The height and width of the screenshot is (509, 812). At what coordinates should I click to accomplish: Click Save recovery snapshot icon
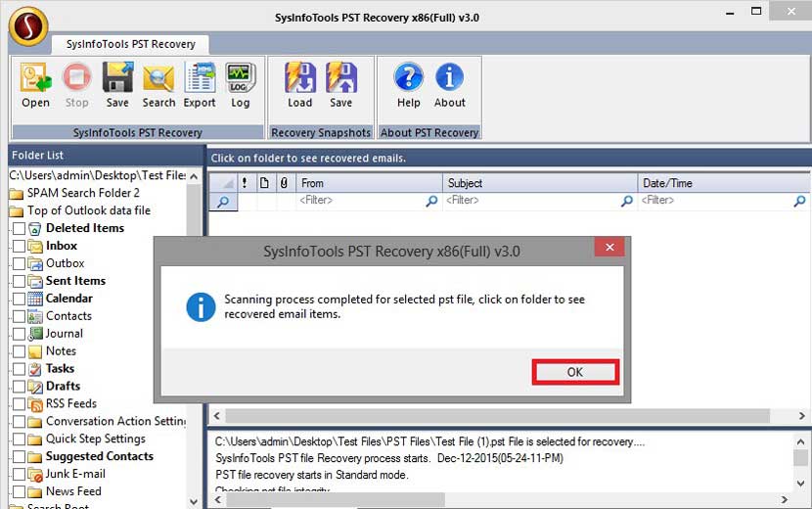[x=340, y=77]
